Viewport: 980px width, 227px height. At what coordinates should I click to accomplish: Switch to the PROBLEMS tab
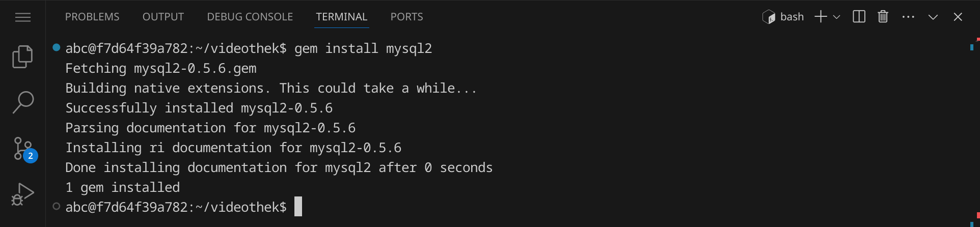92,17
